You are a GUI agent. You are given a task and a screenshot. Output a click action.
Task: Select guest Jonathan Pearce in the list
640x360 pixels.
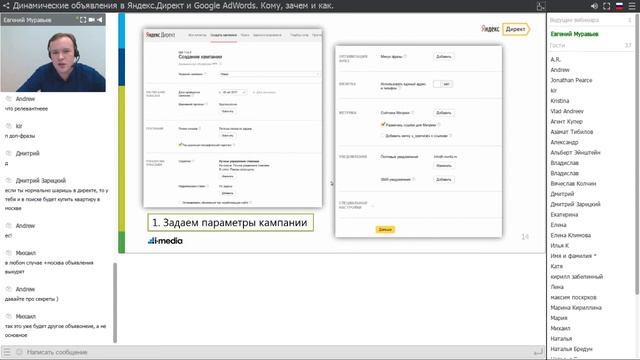(571, 80)
